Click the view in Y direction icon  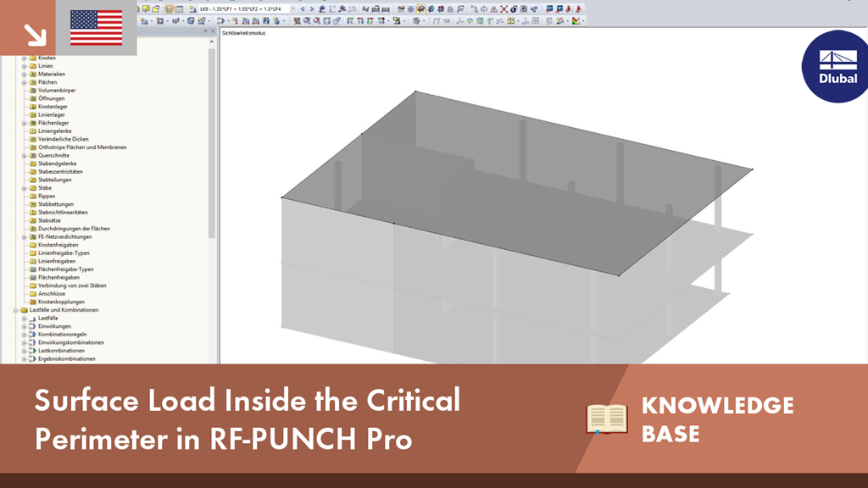[x=360, y=21]
